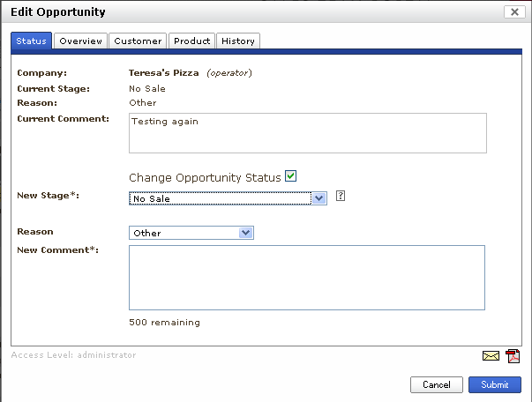Screen dimensions: 532x402
Task: Click inside the Current Comment box
Action: click(307, 132)
